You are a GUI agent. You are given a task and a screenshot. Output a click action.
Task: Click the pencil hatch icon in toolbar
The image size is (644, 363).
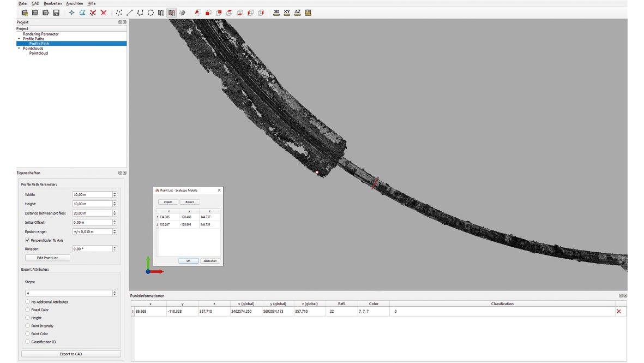point(182,13)
